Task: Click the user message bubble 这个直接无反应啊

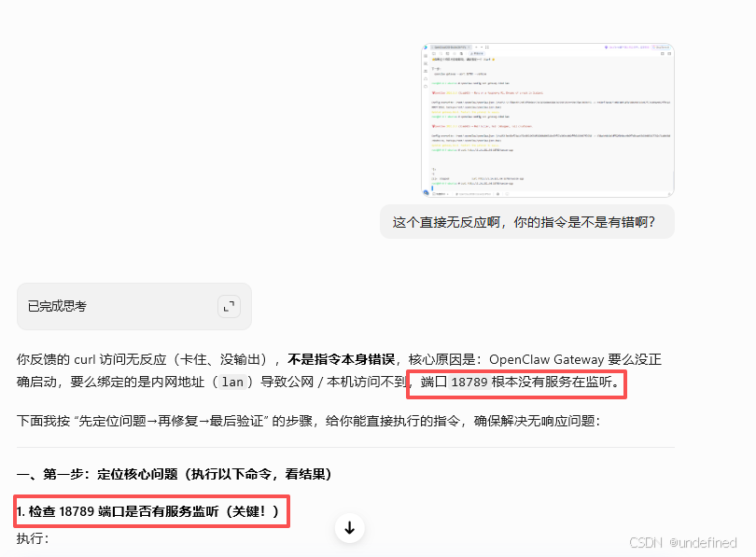Action: point(527,222)
